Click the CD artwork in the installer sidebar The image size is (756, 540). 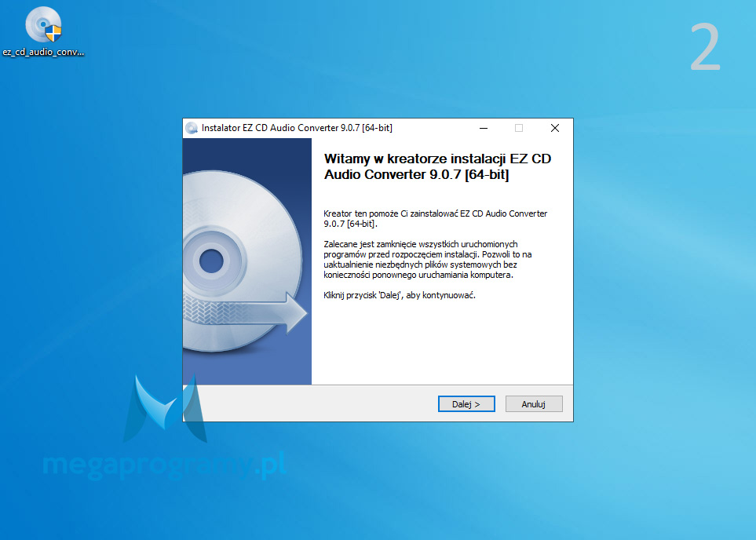pyautogui.click(x=247, y=261)
